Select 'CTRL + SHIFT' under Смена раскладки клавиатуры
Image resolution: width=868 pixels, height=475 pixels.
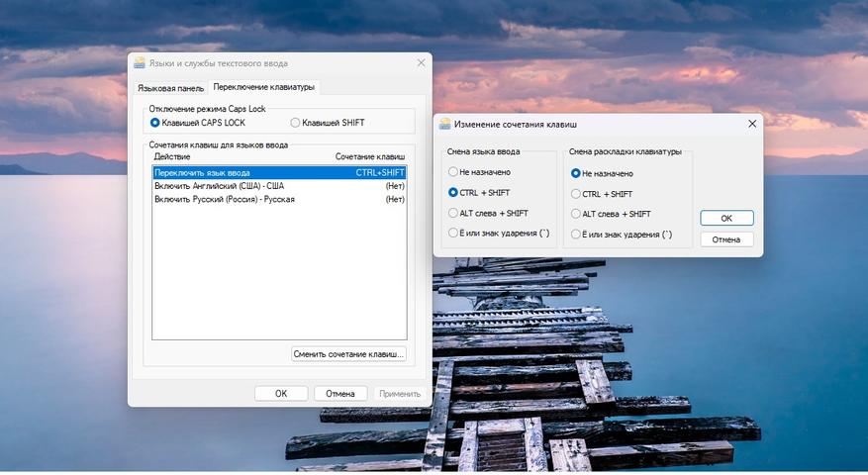pos(576,194)
